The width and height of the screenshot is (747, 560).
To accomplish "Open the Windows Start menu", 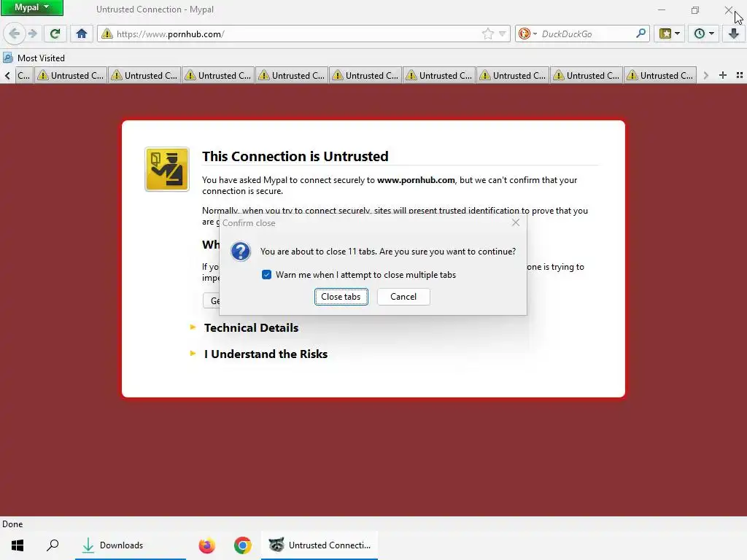I will (x=18, y=545).
